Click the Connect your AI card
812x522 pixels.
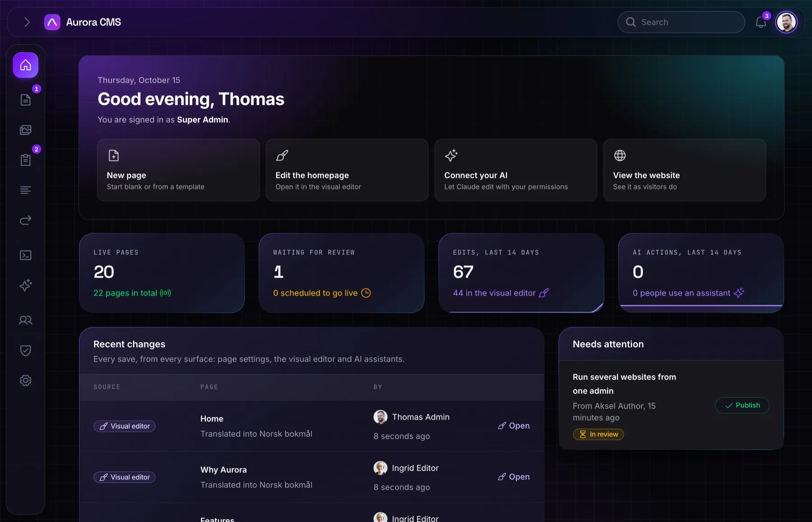tap(516, 170)
